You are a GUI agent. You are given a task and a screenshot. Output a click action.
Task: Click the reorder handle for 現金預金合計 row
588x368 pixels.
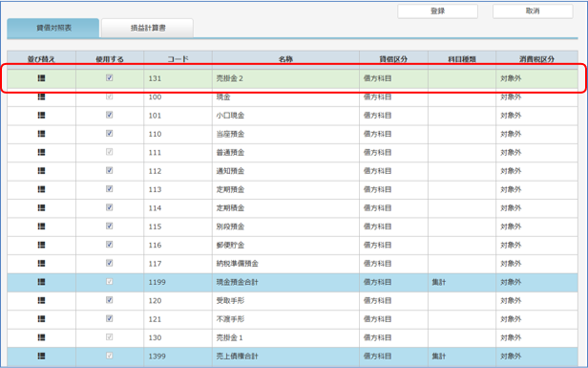click(41, 282)
